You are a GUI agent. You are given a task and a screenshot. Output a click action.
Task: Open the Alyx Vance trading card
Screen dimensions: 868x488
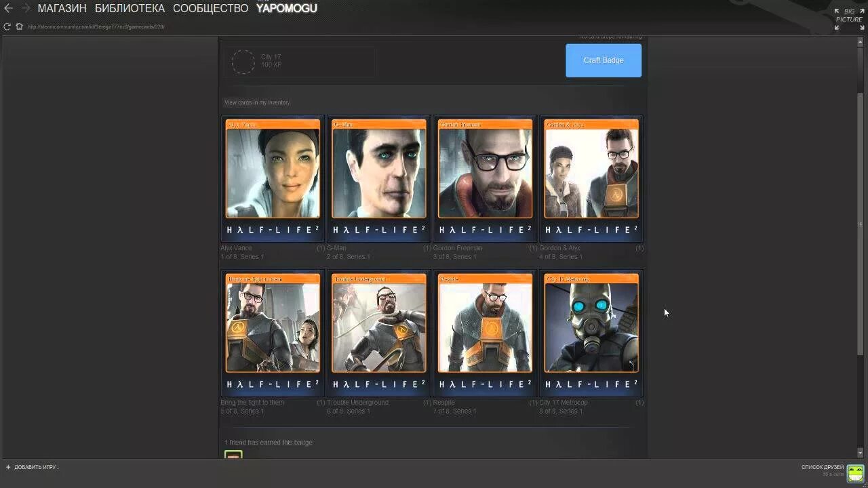coord(273,178)
